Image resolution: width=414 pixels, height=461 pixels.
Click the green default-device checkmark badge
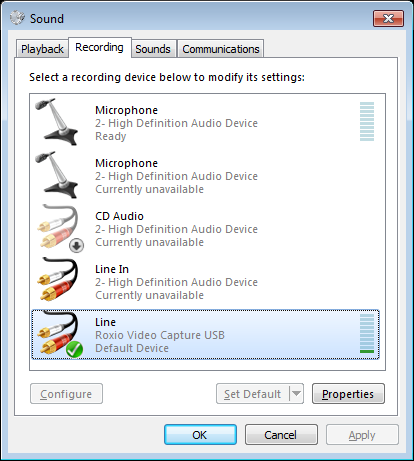click(74, 349)
